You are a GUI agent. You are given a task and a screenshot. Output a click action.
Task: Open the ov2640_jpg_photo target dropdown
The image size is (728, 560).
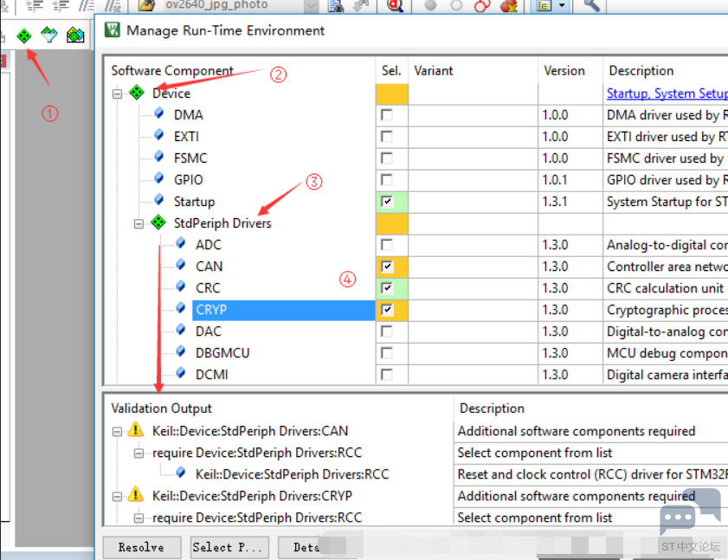coord(311,5)
